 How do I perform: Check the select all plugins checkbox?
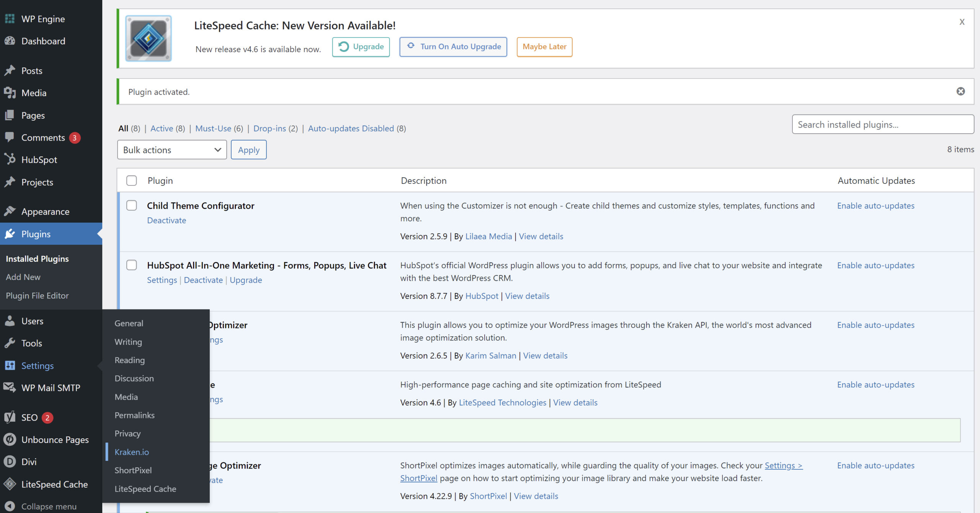(132, 180)
